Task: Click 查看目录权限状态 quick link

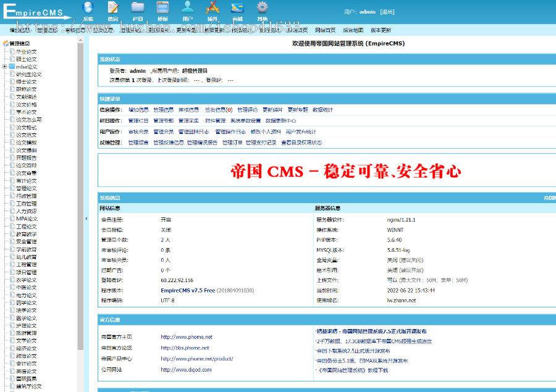Action: [301, 143]
